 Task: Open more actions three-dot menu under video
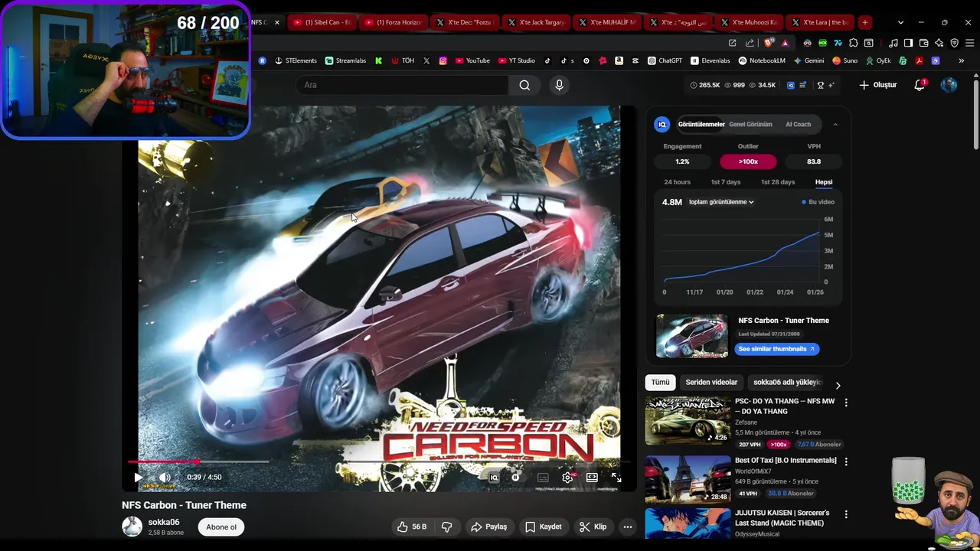click(x=628, y=527)
